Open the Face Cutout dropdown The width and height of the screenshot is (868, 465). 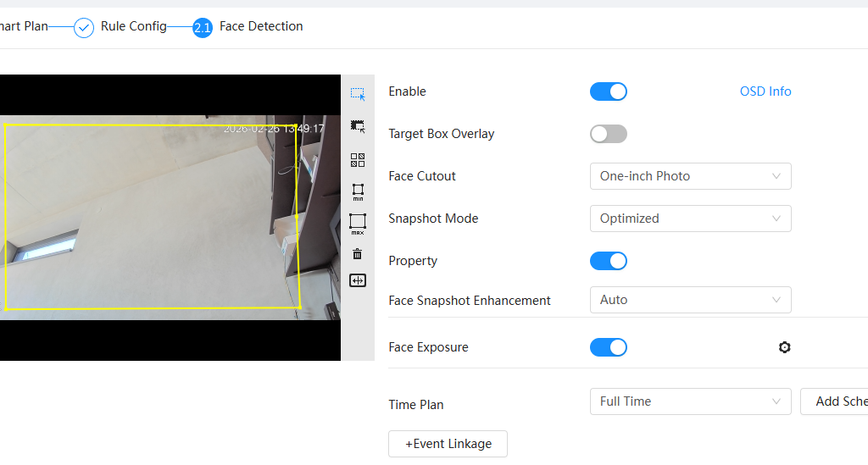pyautogui.click(x=690, y=176)
